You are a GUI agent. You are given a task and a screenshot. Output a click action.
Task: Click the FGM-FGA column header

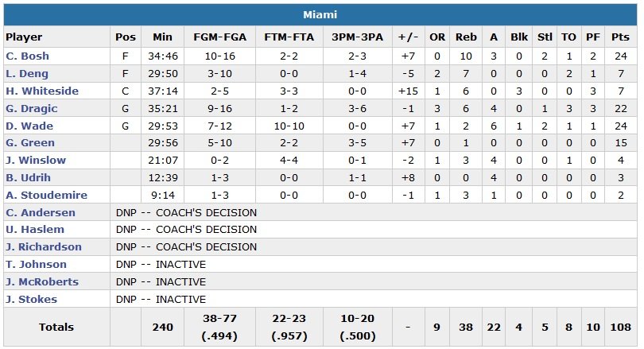pos(217,37)
